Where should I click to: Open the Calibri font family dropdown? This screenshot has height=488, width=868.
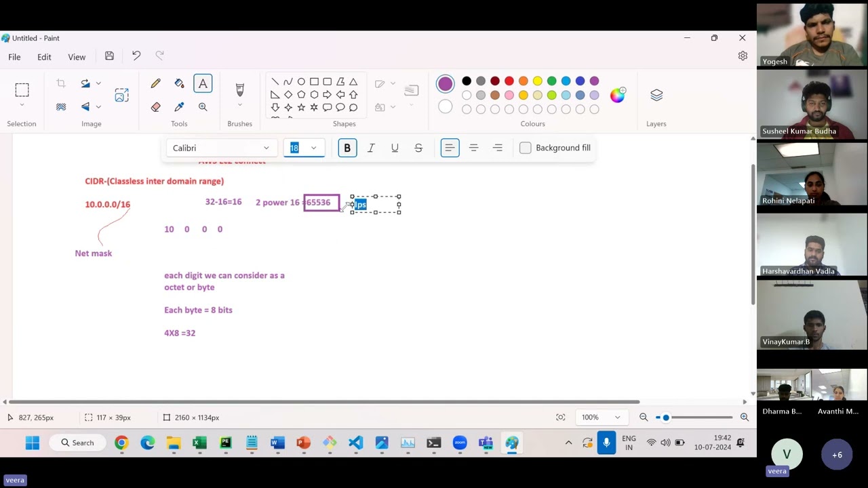(221, 148)
